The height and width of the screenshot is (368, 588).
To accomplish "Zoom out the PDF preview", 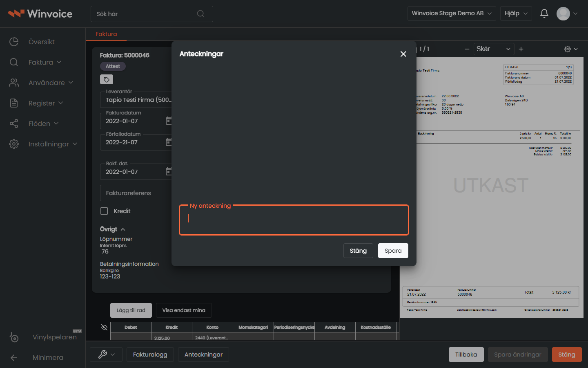I will point(467,49).
